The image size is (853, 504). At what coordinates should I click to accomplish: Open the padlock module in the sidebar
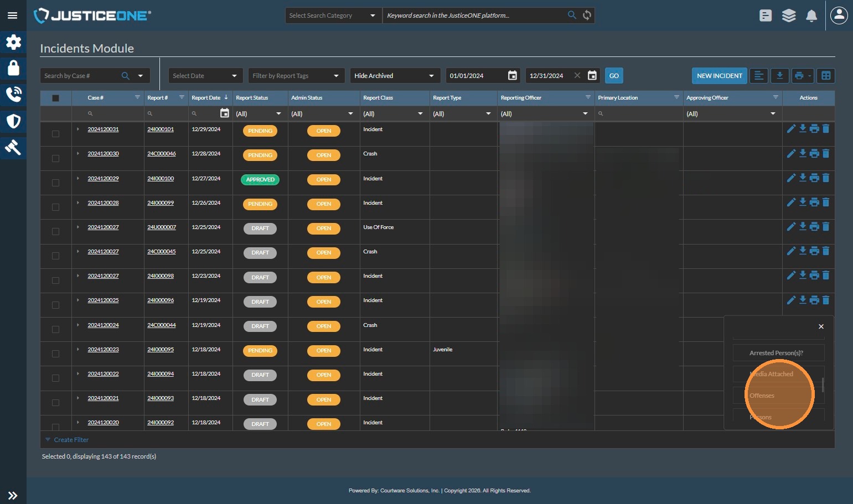[x=13, y=68]
